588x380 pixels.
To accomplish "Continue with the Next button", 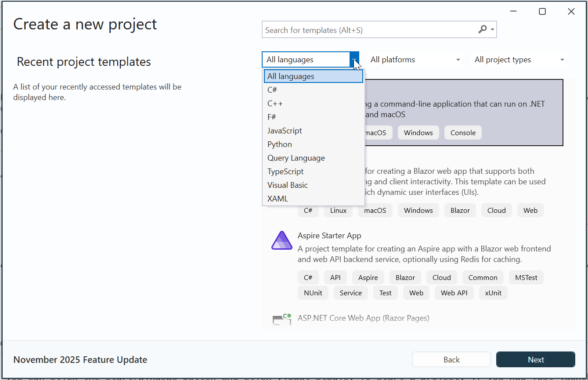I will coord(536,359).
